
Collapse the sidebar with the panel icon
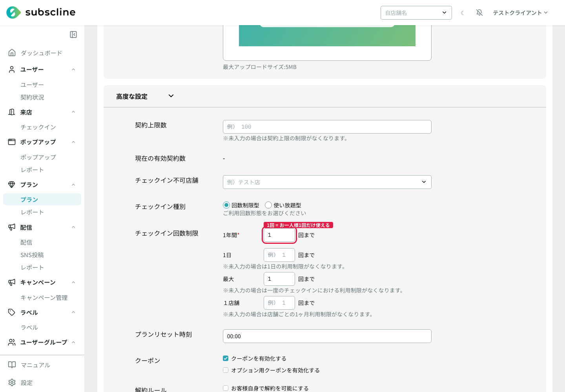coord(73,34)
